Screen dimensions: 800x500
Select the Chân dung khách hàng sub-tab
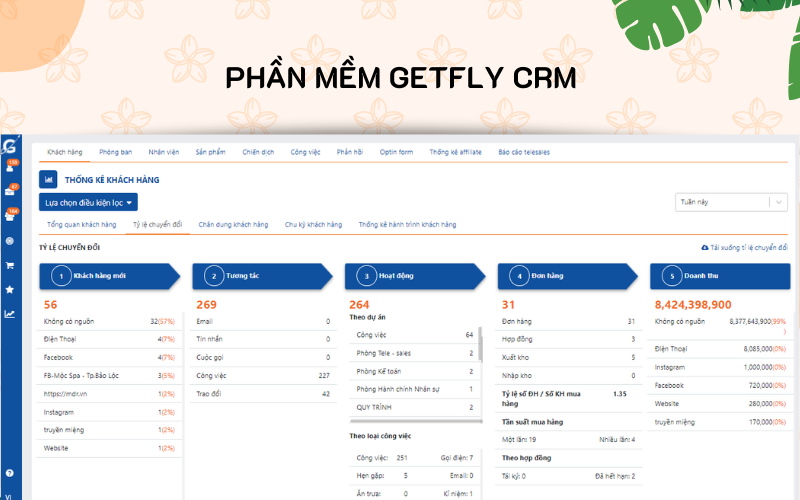click(233, 224)
